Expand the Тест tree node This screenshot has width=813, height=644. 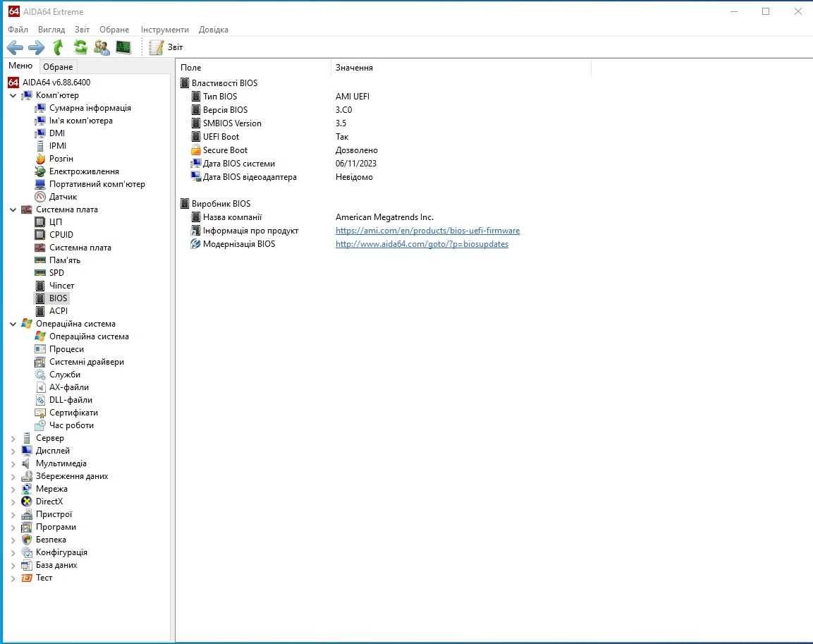(x=13, y=578)
